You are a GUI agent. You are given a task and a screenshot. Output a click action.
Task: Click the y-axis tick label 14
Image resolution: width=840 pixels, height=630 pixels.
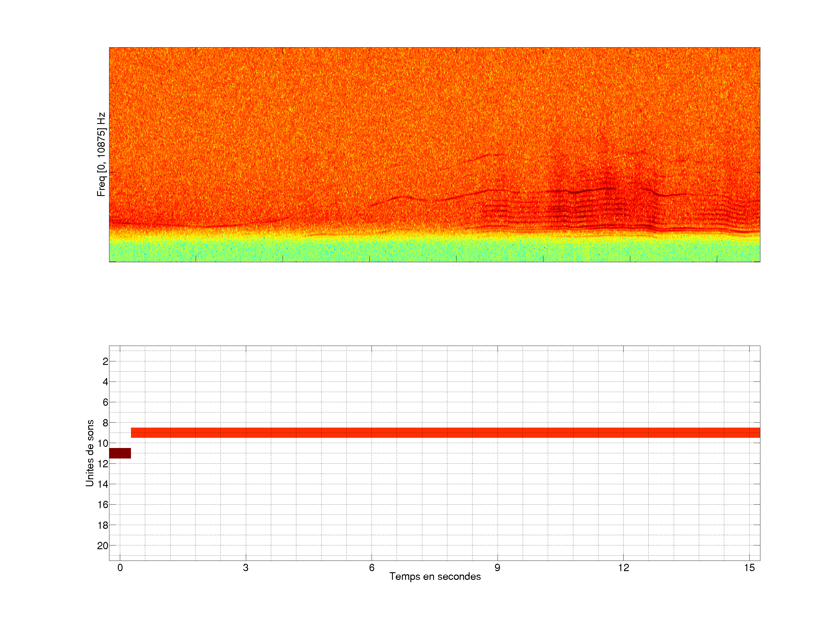[103, 484]
